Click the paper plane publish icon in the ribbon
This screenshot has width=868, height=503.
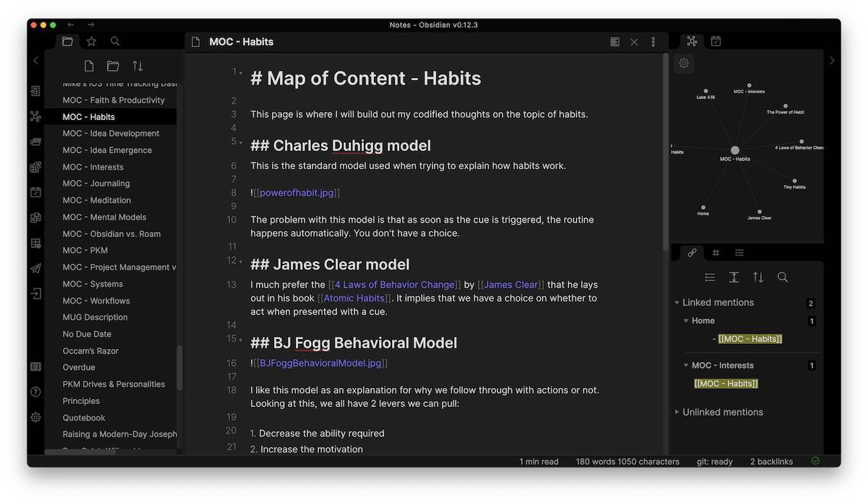point(35,268)
